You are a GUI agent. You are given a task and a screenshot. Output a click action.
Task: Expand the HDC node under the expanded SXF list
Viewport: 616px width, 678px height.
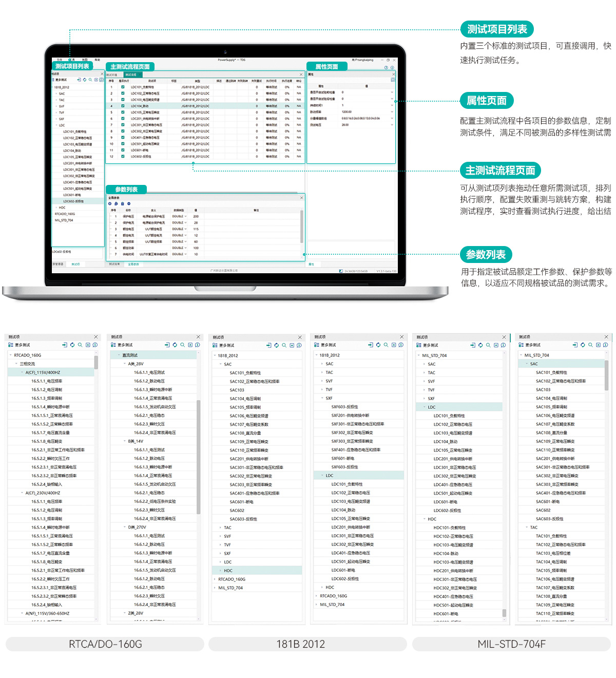[x=322, y=587]
